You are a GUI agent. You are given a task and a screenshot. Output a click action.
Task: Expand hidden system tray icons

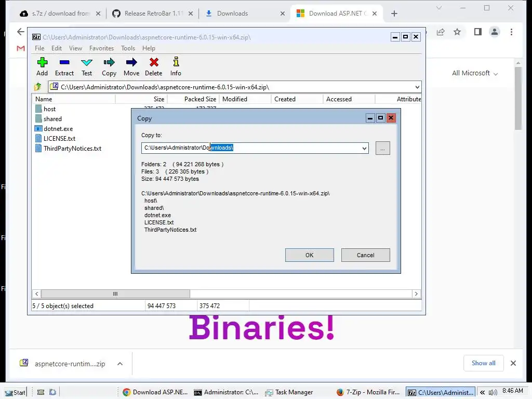coord(482,393)
